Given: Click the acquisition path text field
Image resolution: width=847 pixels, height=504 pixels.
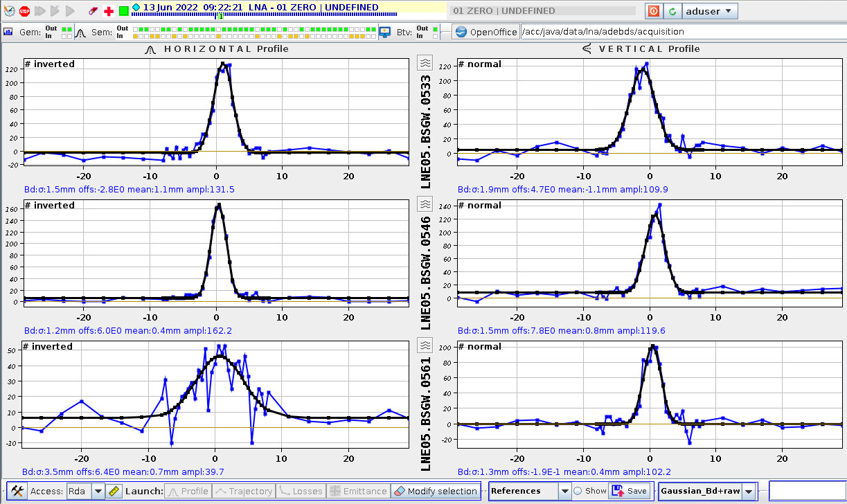Looking at the screenshot, I should click(x=682, y=32).
